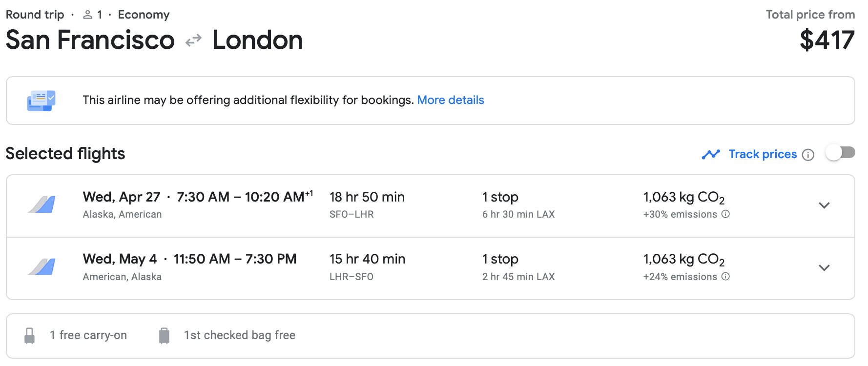
Task: Click the Track prices graph icon
Action: [711, 154]
